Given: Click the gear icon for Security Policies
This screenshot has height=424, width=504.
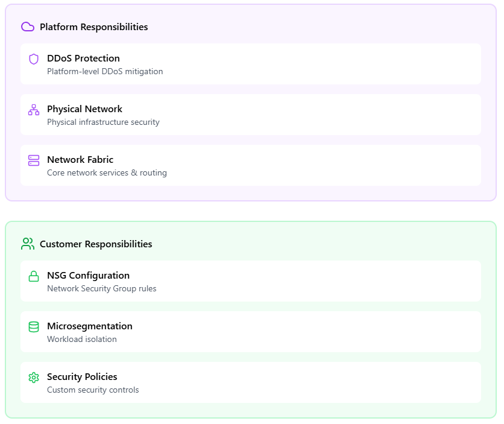Looking at the screenshot, I should coord(34,378).
